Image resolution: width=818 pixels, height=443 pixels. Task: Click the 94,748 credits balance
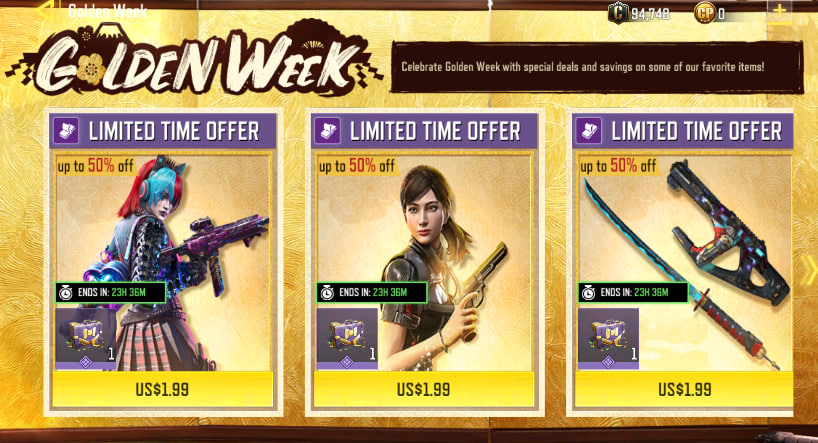650,14
